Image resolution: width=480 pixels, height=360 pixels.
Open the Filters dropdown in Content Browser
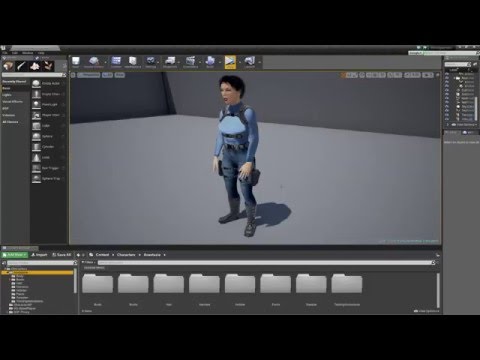click(88, 263)
